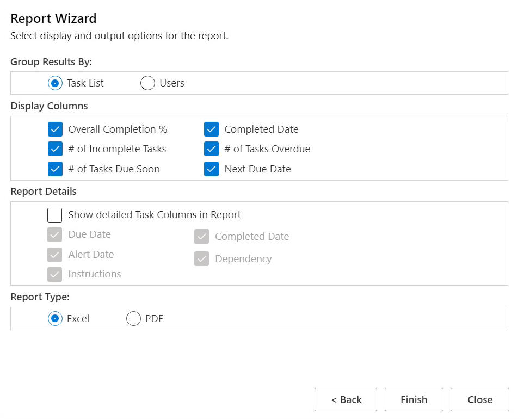Enable Show detailed Task Columns in Report
Viewport: 524px width, 420px height.
[x=55, y=215]
